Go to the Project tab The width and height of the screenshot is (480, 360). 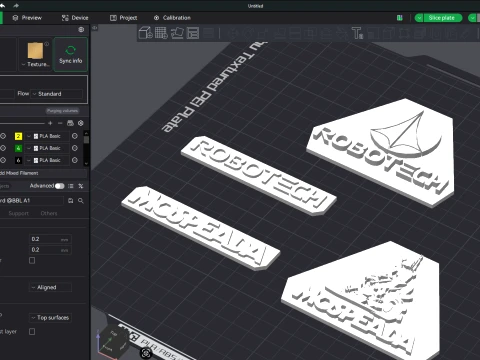pos(124,18)
